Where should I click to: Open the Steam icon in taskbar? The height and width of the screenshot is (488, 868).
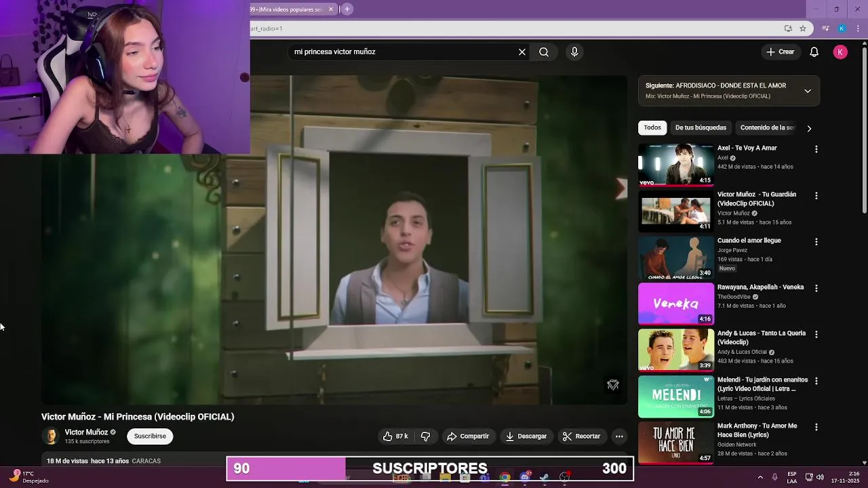(x=545, y=478)
